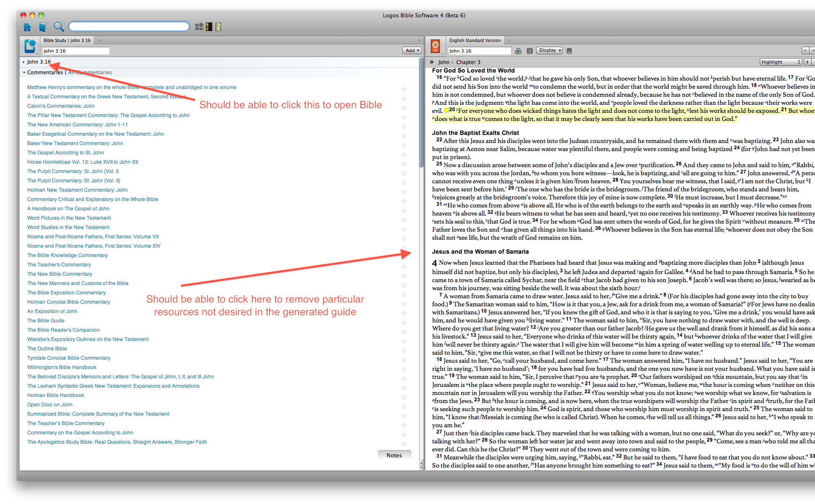815x504 pixels.
Task: Jump to previous with up arrow icon
Action: pyautogui.click(x=807, y=62)
